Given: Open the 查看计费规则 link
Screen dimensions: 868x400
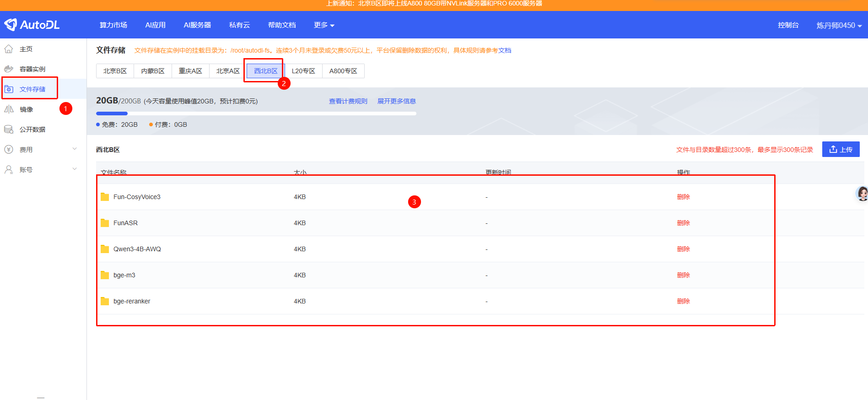Looking at the screenshot, I should click(348, 101).
